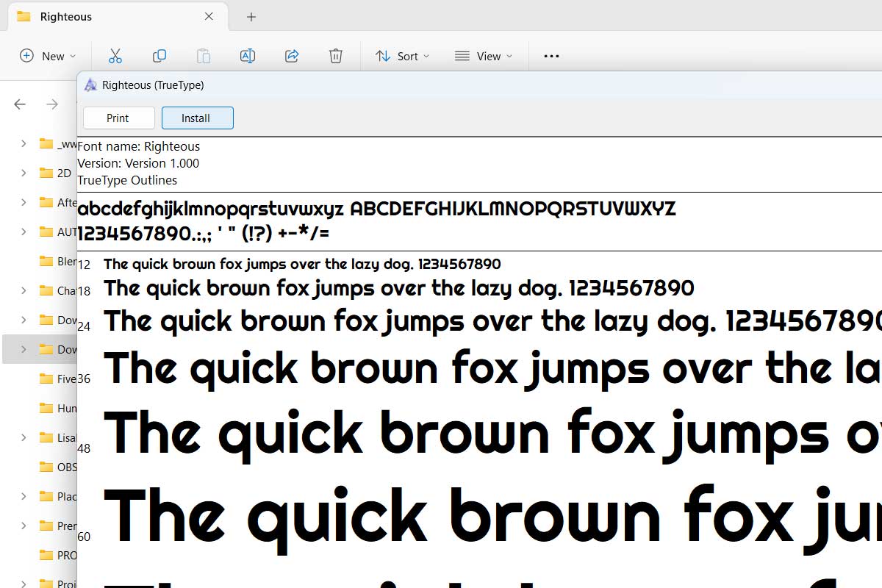Click the Copy icon in the toolbar

click(159, 55)
